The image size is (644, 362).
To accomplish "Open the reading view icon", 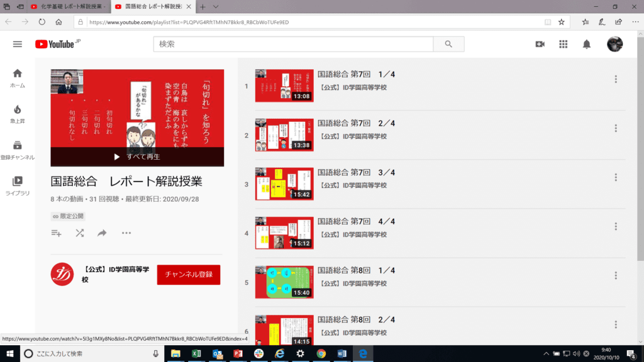I will pyautogui.click(x=548, y=22).
